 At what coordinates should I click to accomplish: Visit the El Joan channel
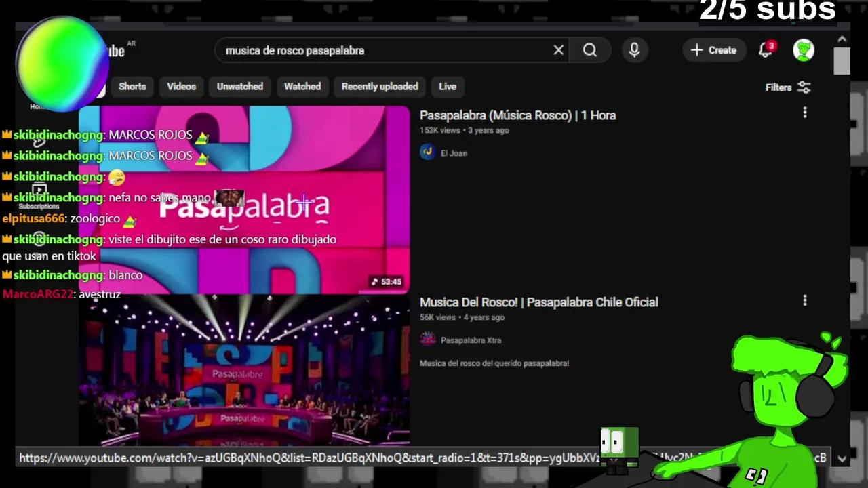[454, 153]
